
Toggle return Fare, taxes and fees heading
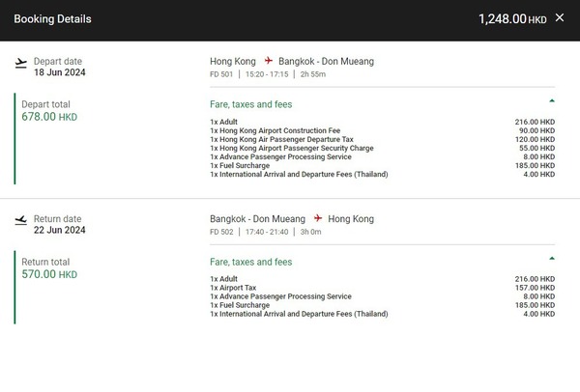250,262
